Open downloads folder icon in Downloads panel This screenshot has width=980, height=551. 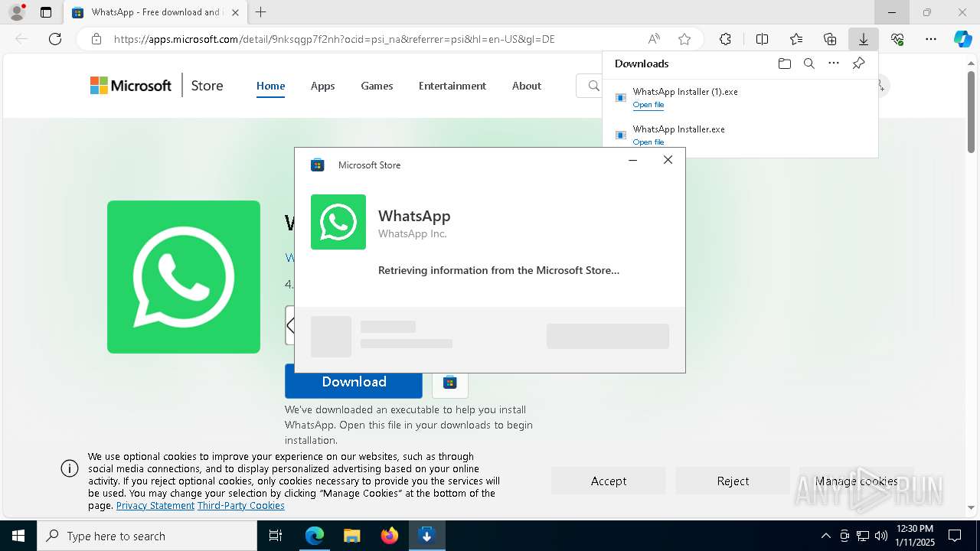coord(784,64)
